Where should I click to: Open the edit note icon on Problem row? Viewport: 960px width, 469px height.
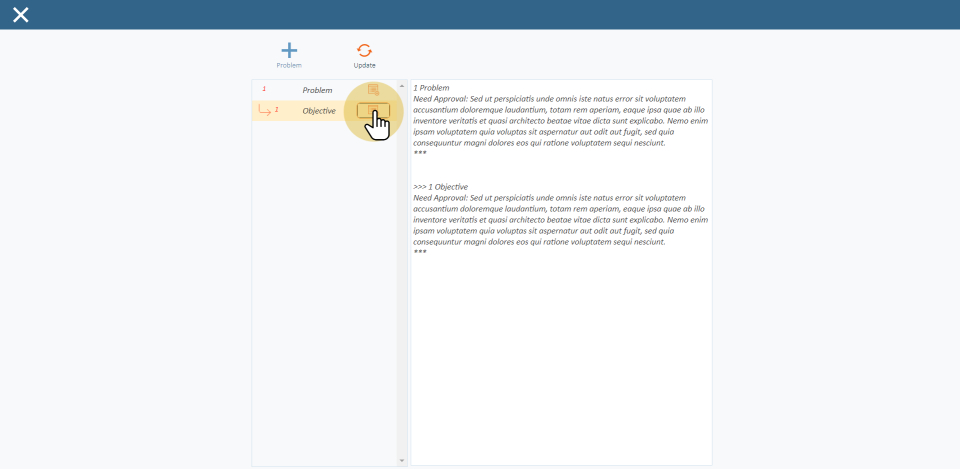tap(373, 90)
